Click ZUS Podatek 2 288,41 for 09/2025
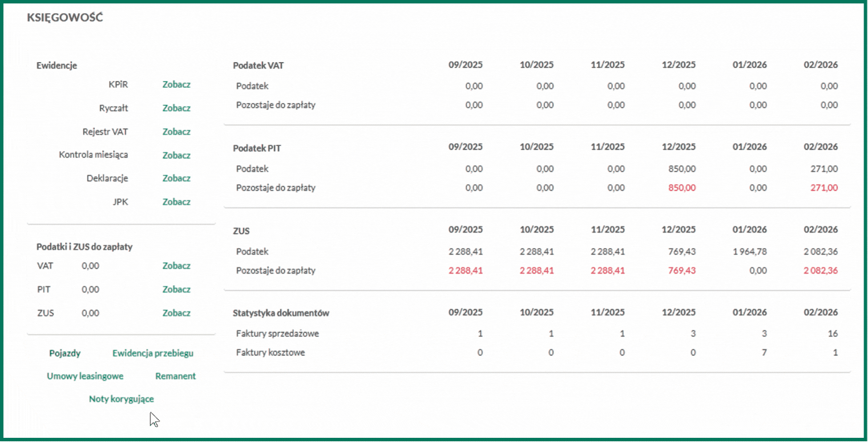 [466, 252]
